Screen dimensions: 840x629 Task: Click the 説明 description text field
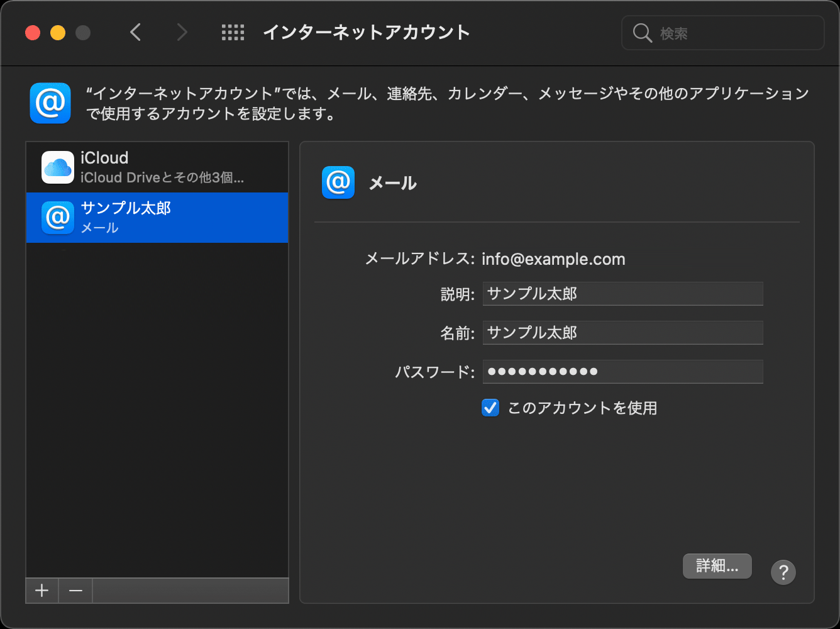(x=622, y=294)
